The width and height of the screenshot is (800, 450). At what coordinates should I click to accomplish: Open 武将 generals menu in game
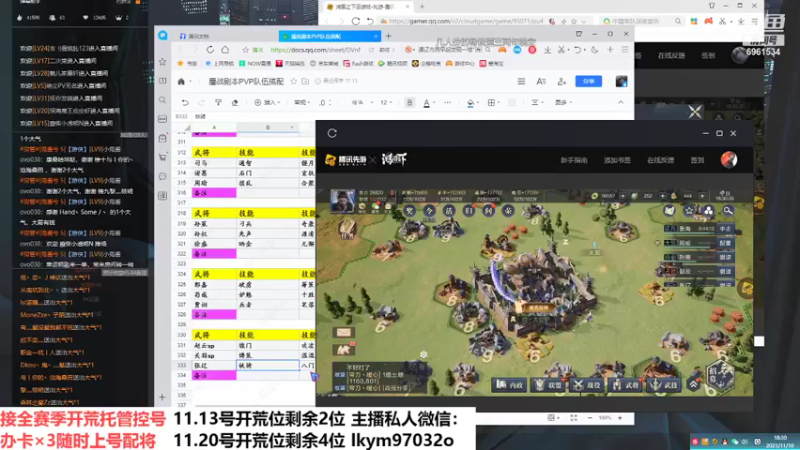tap(626, 385)
